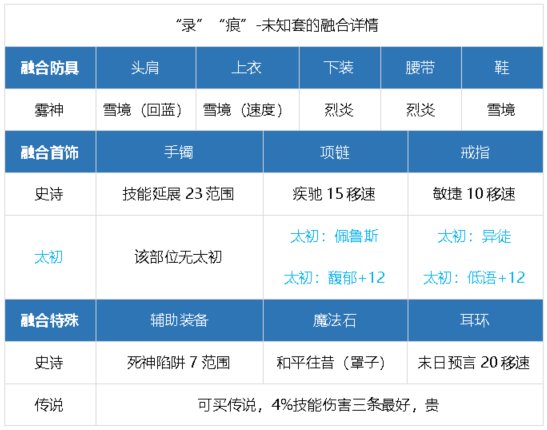Click the cell 敏捷 10 移速
The width and height of the screenshot is (547, 430).
(x=474, y=194)
